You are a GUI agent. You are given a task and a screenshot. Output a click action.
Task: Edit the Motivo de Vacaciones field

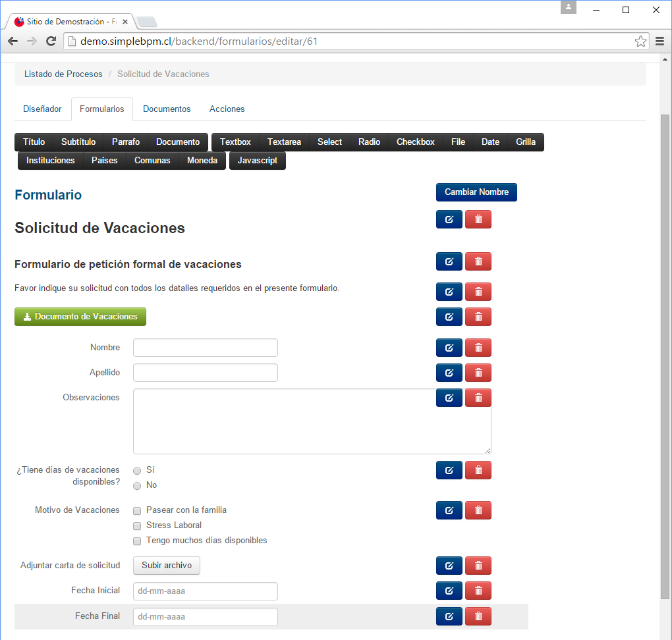click(x=449, y=510)
